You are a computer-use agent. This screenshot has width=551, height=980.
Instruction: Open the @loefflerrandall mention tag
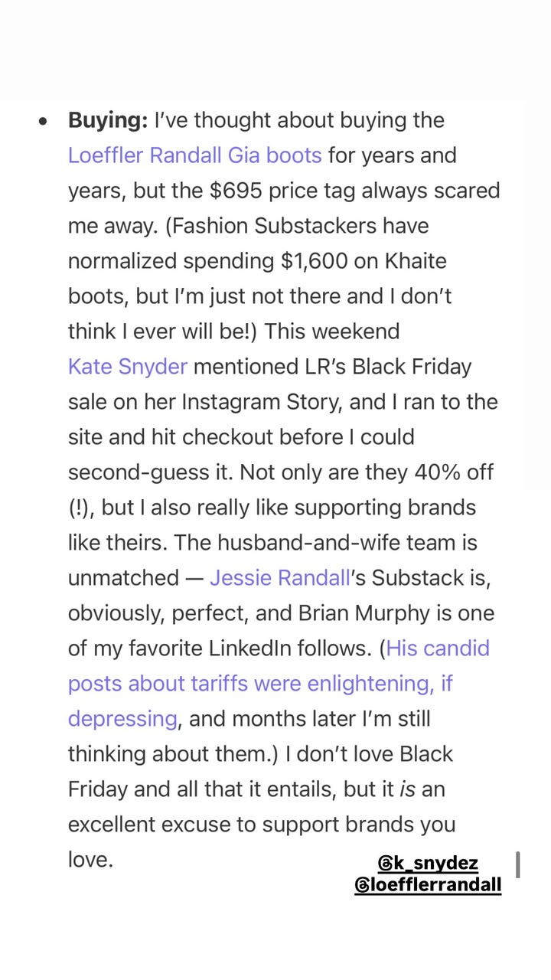(x=428, y=886)
